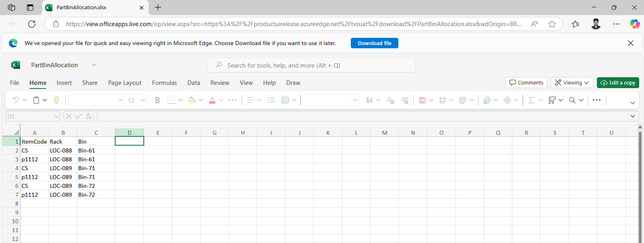The height and width of the screenshot is (243, 644).
Task: Click the Wrap Text icon
Action: point(271,100)
